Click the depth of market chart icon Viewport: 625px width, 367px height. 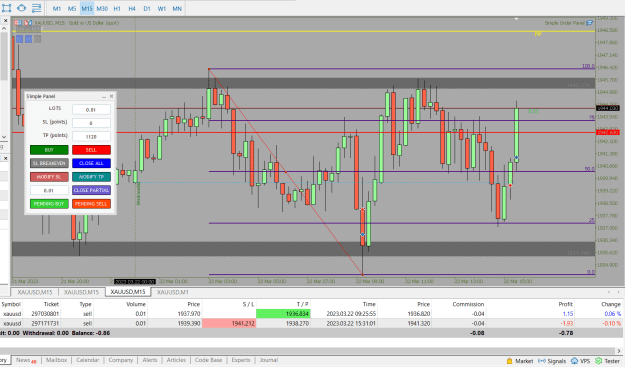(x=28, y=23)
